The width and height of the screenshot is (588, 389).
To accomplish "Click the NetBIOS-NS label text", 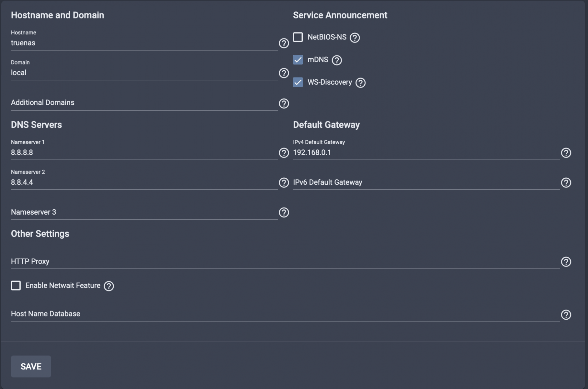I will [327, 37].
